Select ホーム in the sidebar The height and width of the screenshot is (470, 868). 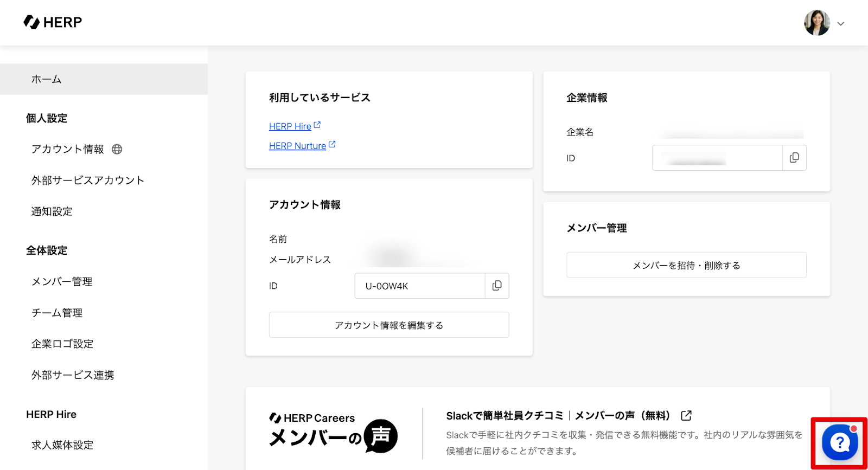[x=46, y=79]
